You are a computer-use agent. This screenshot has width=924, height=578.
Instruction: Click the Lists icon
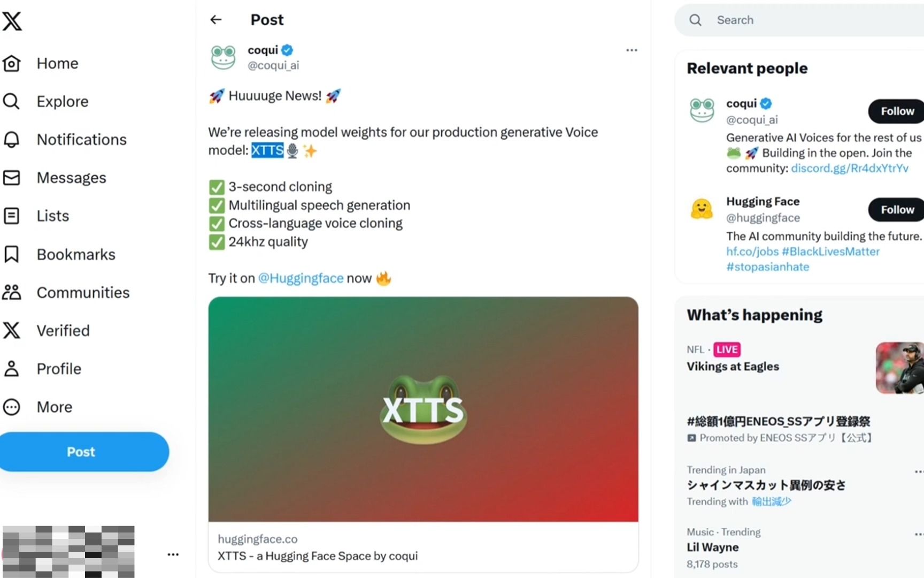[12, 216]
